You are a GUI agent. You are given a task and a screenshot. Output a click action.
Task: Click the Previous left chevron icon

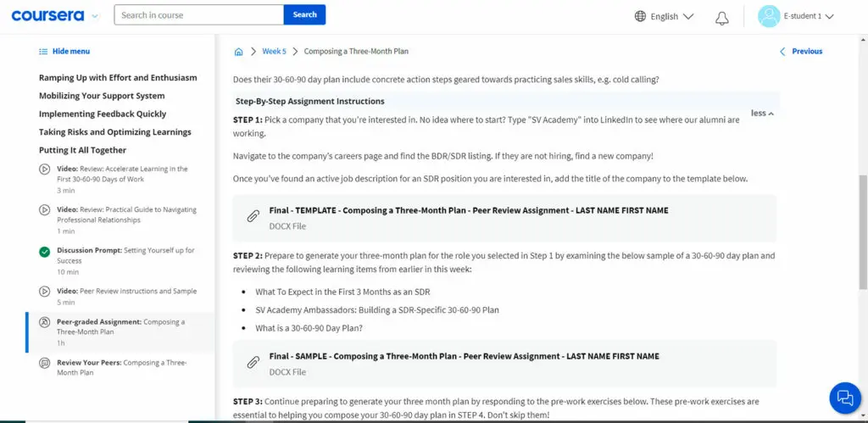(x=782, y=52)
